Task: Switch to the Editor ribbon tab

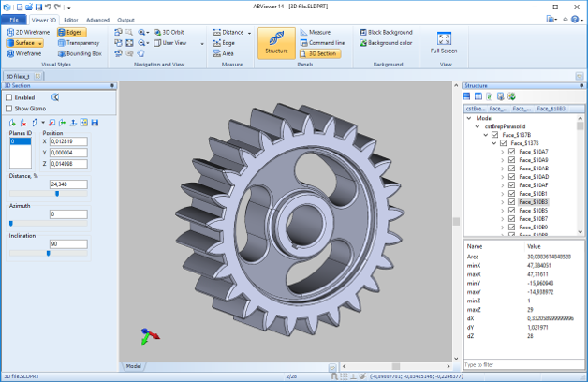Action: (x=71, y=19)
